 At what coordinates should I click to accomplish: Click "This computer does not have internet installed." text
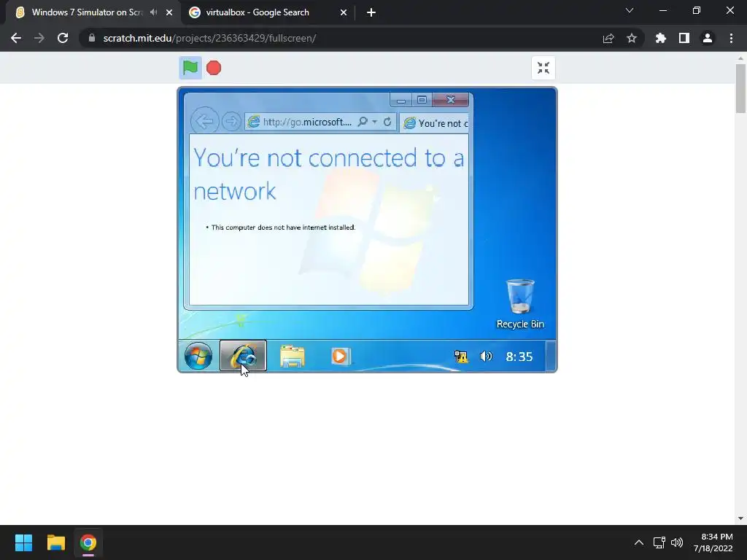283,227
